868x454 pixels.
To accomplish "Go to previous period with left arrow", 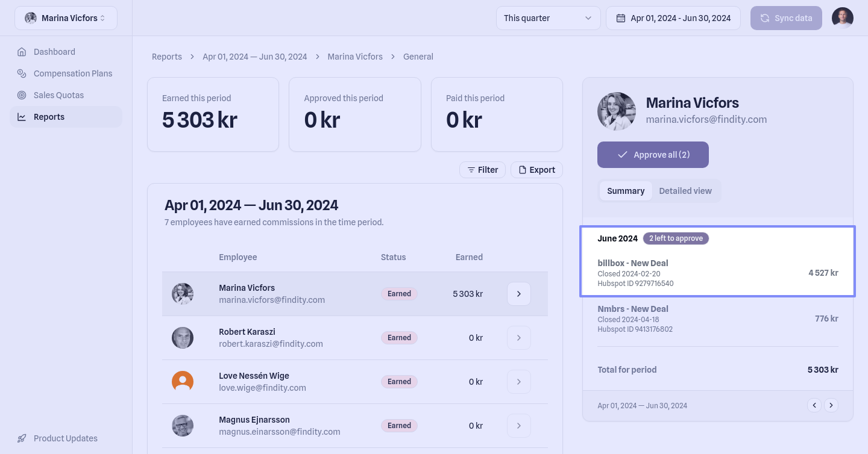I will tap(814, 405).
